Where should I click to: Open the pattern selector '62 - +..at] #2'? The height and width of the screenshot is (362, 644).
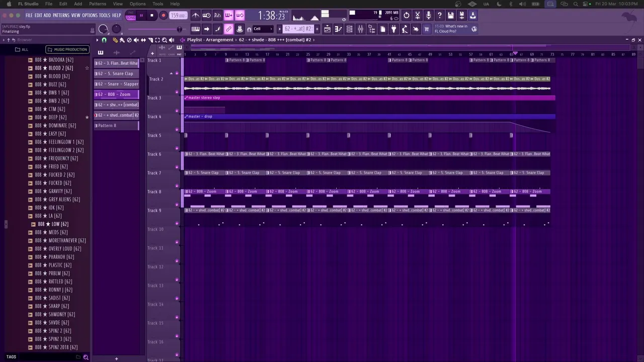(x=298, y=29)
